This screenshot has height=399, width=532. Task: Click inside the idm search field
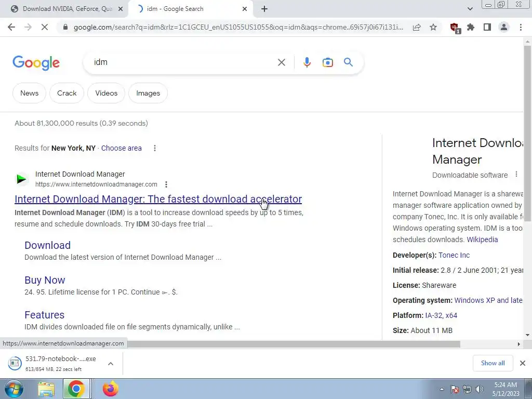(183, 62)
